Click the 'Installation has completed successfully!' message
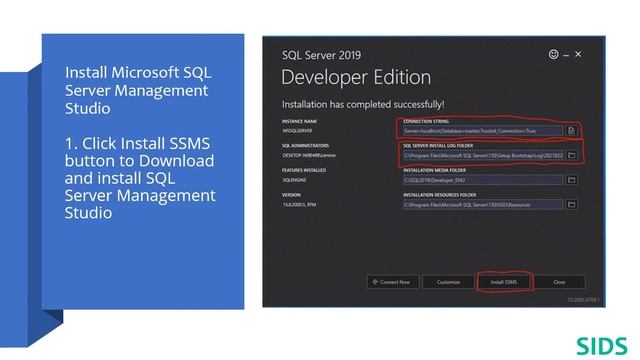This screenshot has width=640, height=360. click(x=363, y=104)
